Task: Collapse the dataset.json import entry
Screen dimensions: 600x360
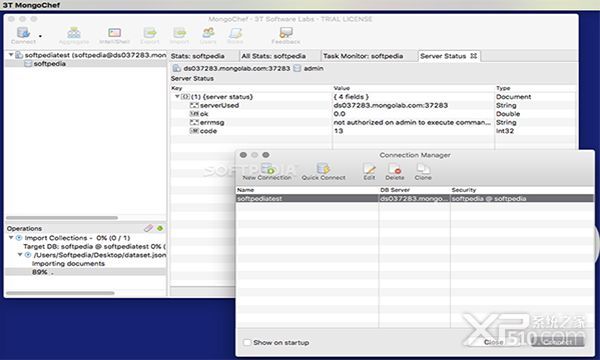Action: coord(20,254)
